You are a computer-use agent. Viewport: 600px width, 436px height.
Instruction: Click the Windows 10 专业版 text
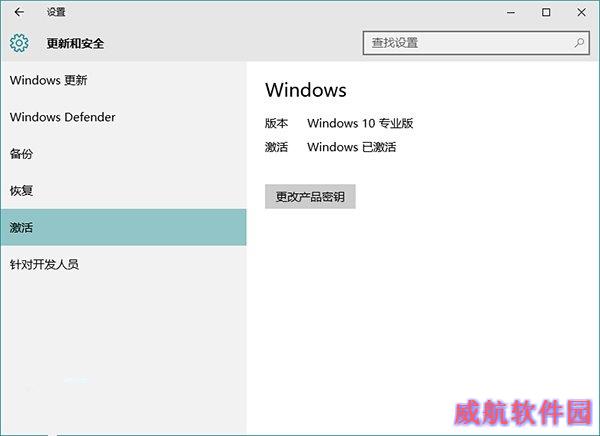click(x=360, y=123)
